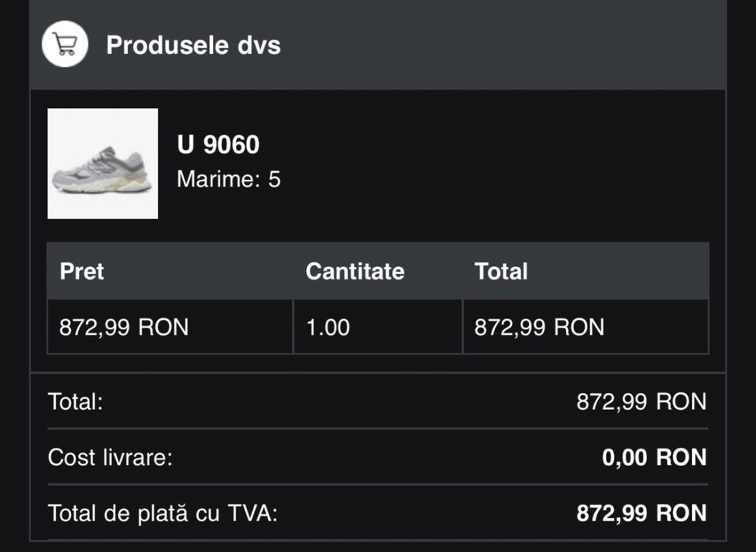Click the gray table header row

tap(378, 271)
